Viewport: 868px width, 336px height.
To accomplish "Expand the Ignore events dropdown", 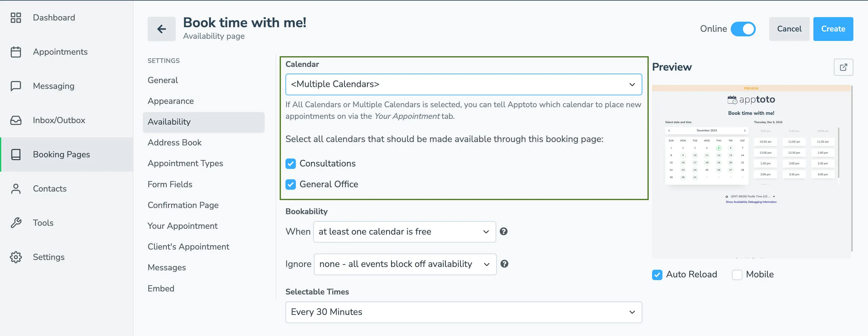I will point(404,264).
